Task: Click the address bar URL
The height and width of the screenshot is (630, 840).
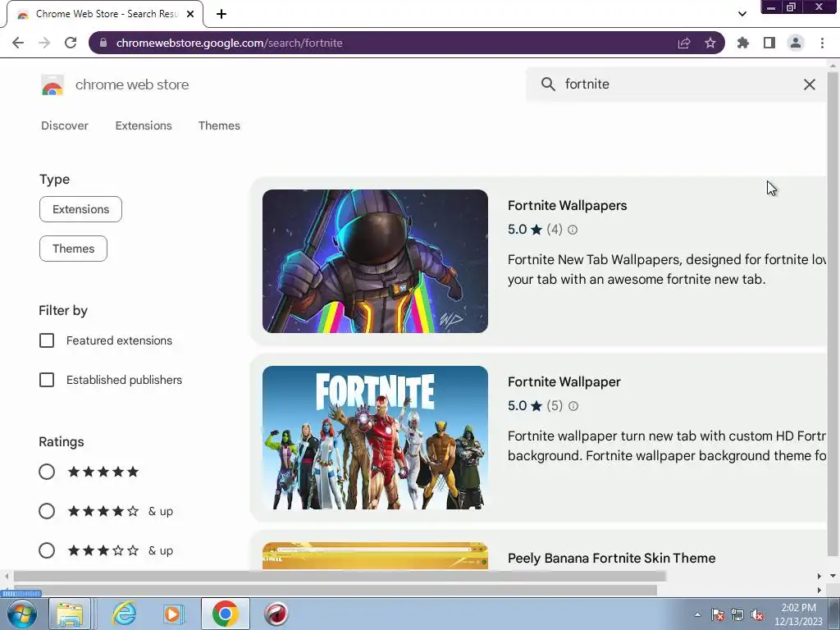Action: (230, 43)
